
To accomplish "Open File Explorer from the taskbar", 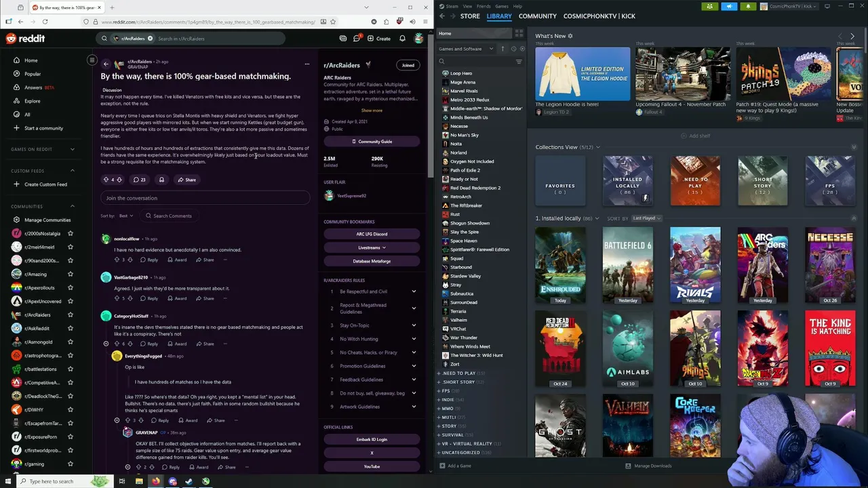I will (138, 481).
